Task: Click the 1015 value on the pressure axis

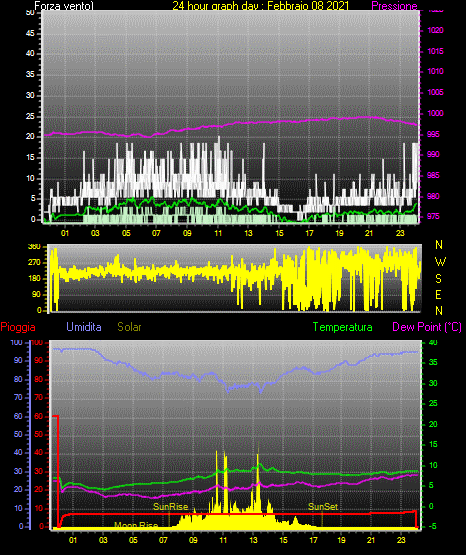Action: pyautogui.click(x=435, y=51)
